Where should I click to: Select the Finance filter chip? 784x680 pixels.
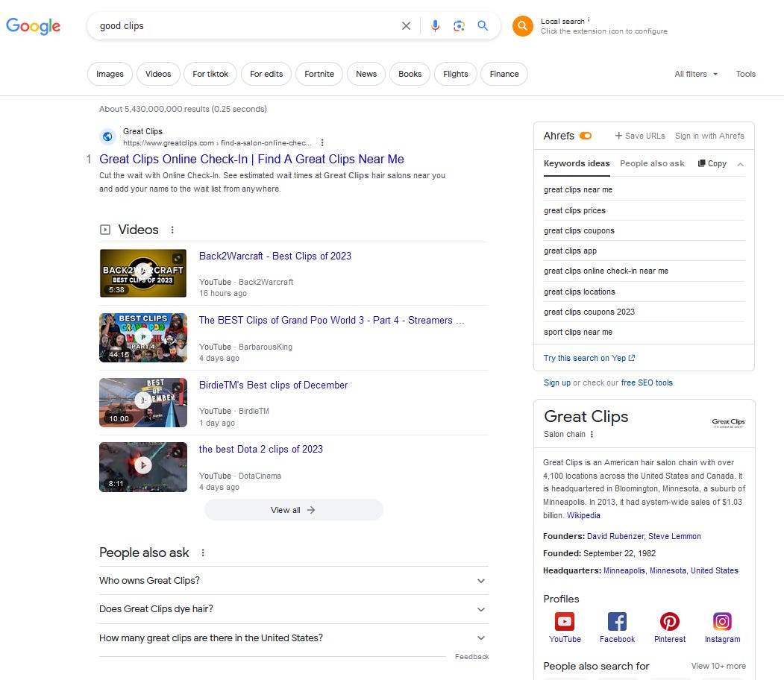pyautogui.click(x=504, y=74)
